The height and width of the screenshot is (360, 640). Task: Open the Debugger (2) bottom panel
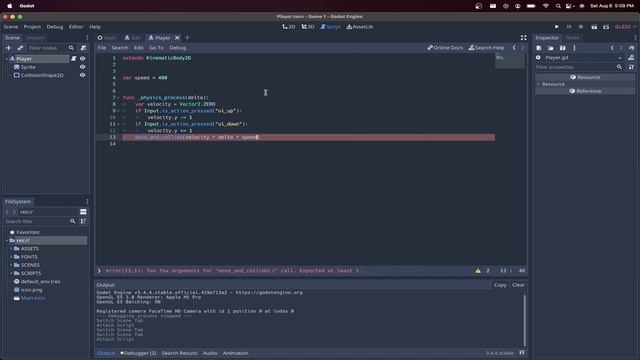point(138,353)
